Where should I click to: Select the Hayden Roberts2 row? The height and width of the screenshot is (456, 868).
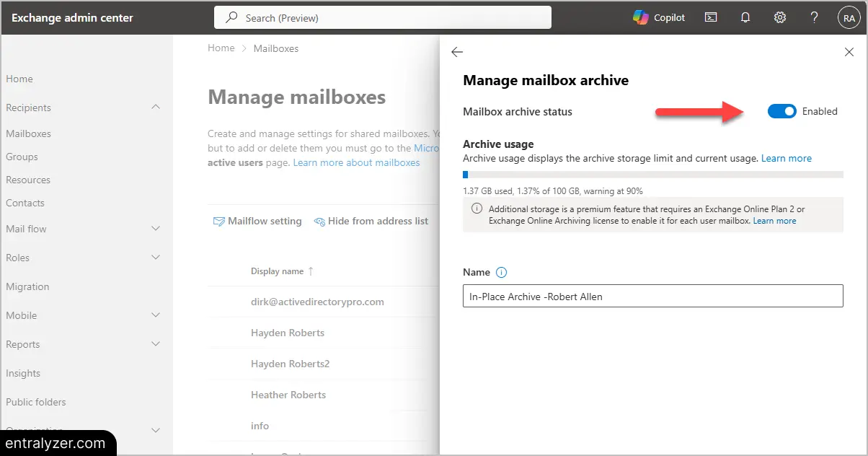click(323, 364)
